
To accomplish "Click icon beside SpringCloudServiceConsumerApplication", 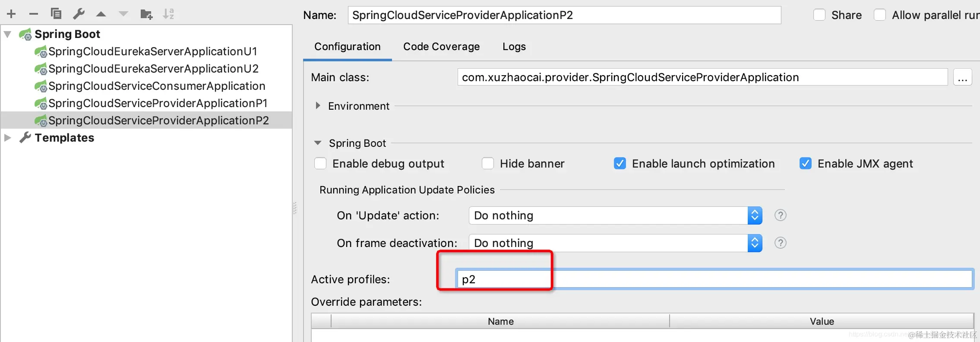I will click(x=41, y=86).
